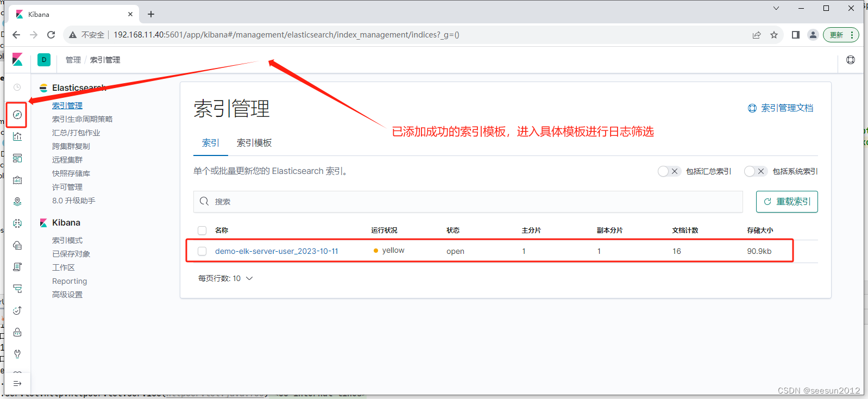The image size is (868, 399).
Task: Open 汇总/打包作业 menu item
Action: [76, 133]
